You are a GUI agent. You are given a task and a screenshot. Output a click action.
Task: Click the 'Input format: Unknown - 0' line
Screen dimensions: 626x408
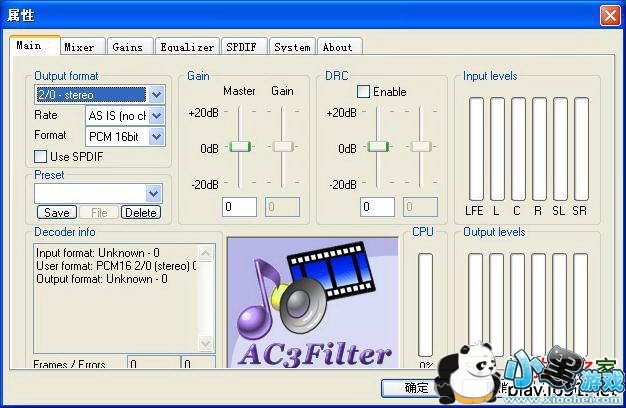click(x=98, y=253)
